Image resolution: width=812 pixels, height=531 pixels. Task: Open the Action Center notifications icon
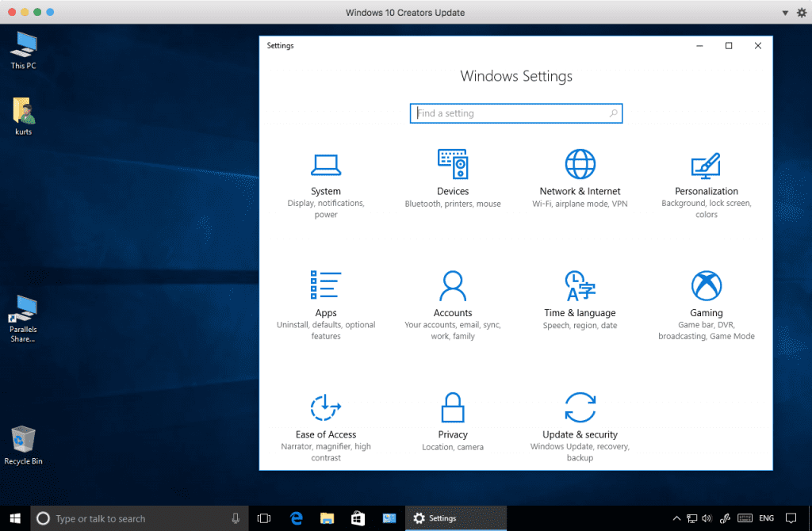791,518
